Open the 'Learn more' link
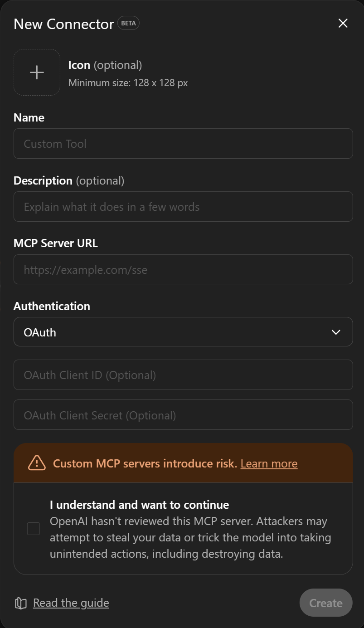Screen dimensions: 364x628 click(269, 463)
